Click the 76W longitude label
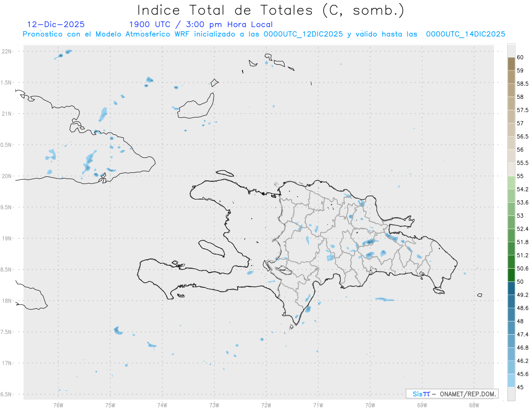 tap(58, 405)
